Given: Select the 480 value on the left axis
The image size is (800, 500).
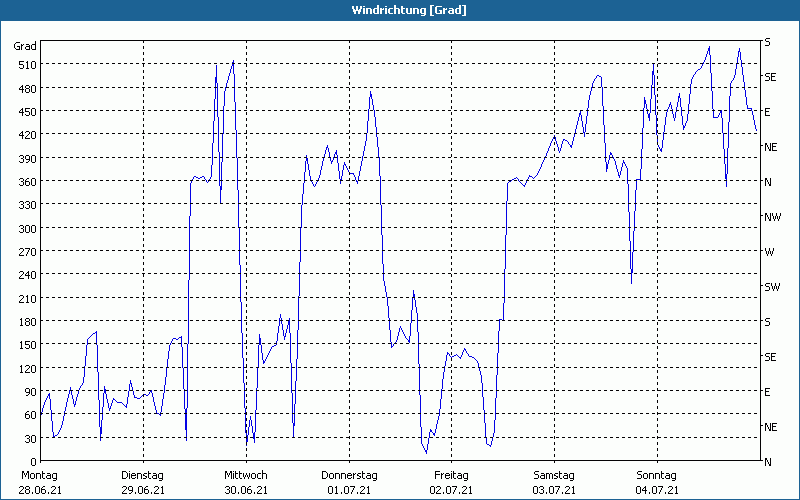Looking at the screenshot, I should 28,89.
